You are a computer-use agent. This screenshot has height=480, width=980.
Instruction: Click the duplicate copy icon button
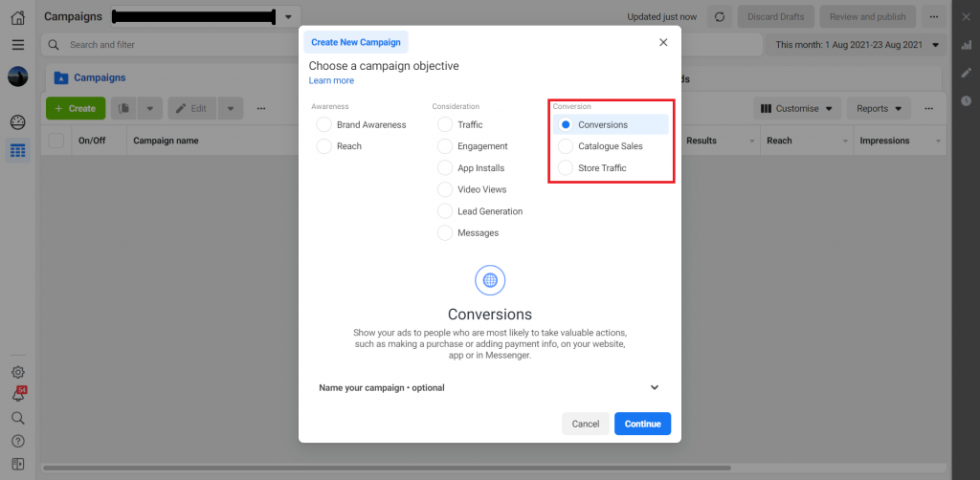pos(124,109)
